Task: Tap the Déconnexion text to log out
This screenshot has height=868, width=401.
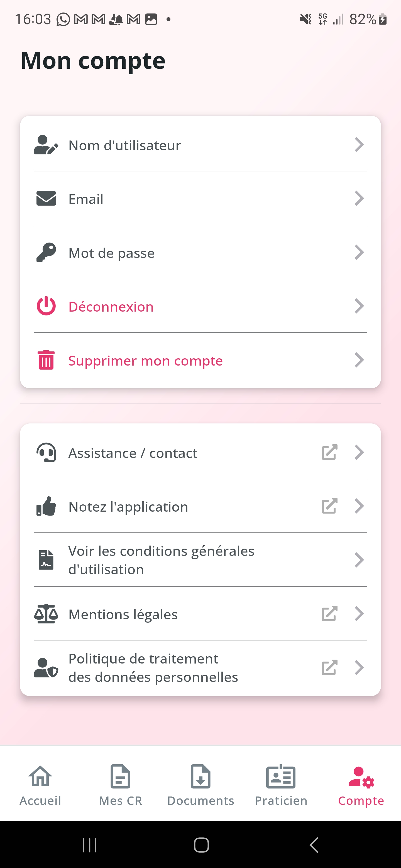Action: pyautogui.click(x=111, y=307)
